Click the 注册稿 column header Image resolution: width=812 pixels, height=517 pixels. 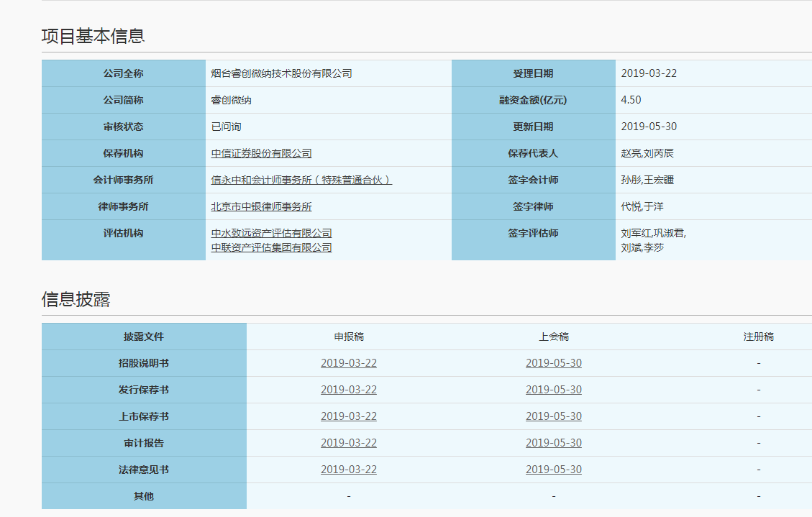coord(758,337)
